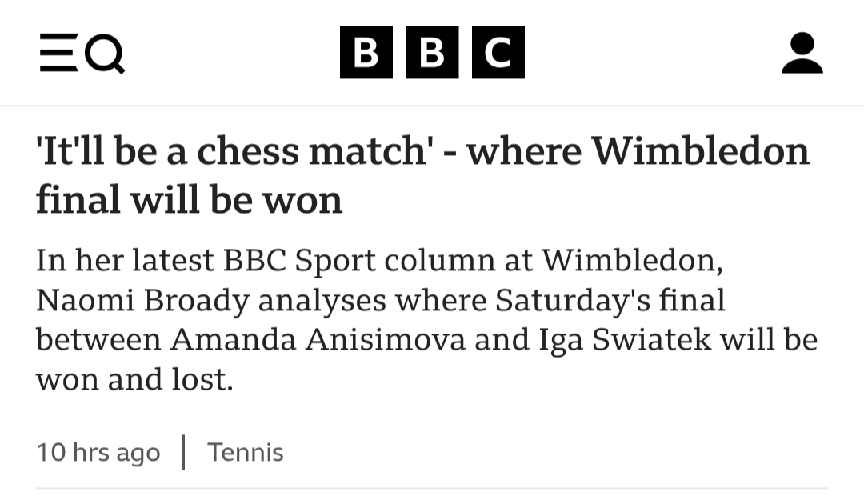Click the word 'Wimbledon' in the headline

702,150
